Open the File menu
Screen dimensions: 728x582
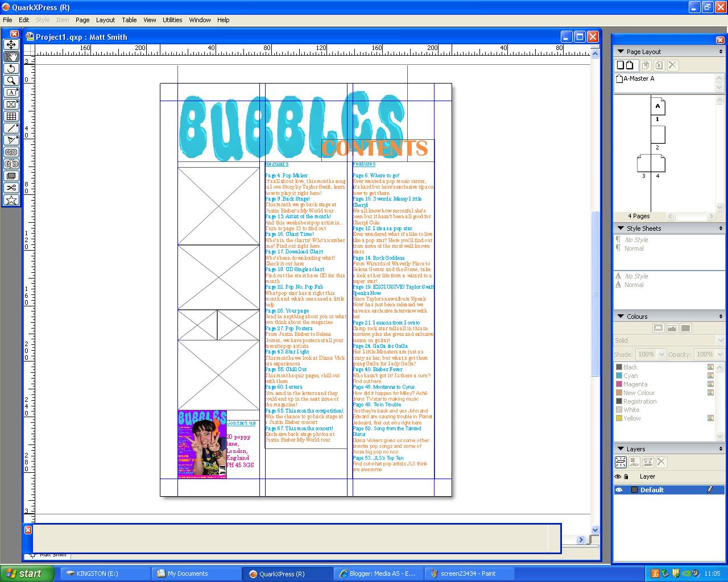pos(7,20)
